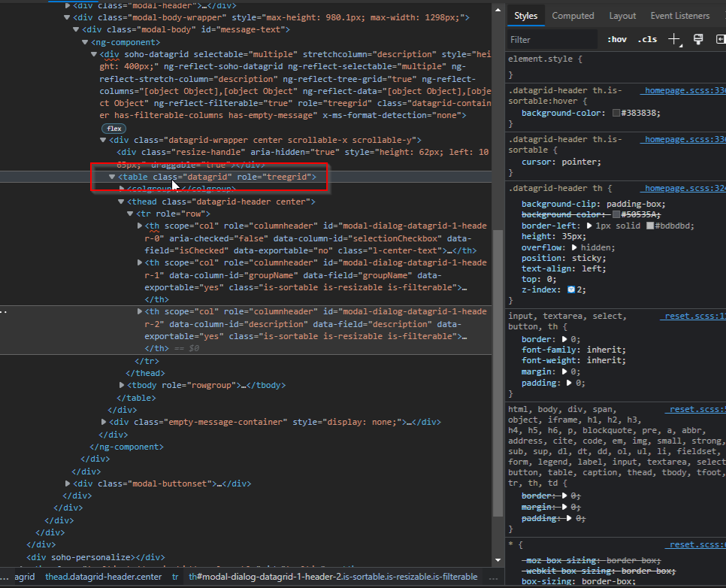726x588 pixels.
Task: Open reset.scss link for the html, body rule
Action: (696, 410)
